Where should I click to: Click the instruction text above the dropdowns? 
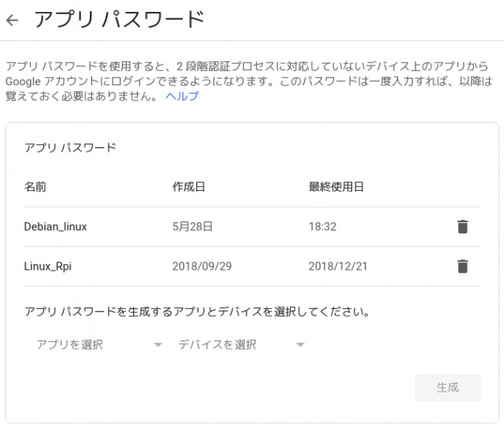click(197, 311)
